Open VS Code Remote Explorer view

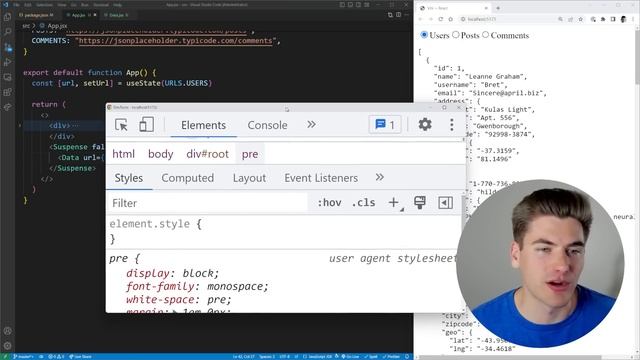pyautogui.click(x=7, y=77)
